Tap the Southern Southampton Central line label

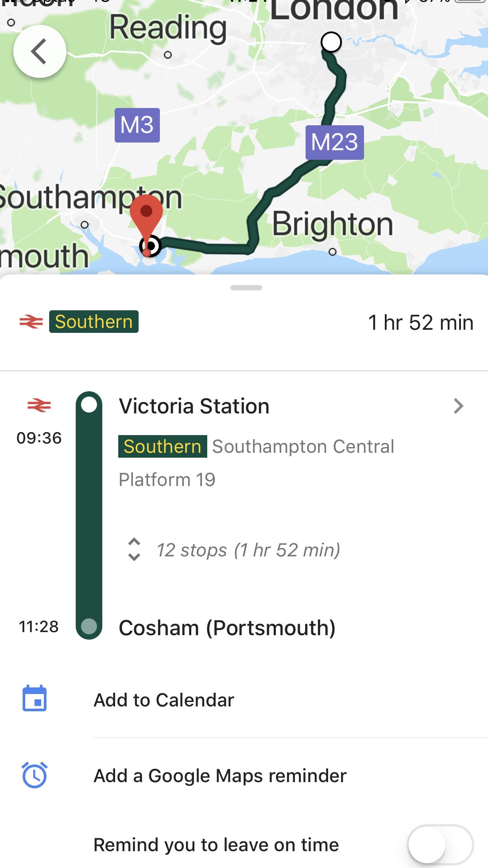click(x=256, y=446)
